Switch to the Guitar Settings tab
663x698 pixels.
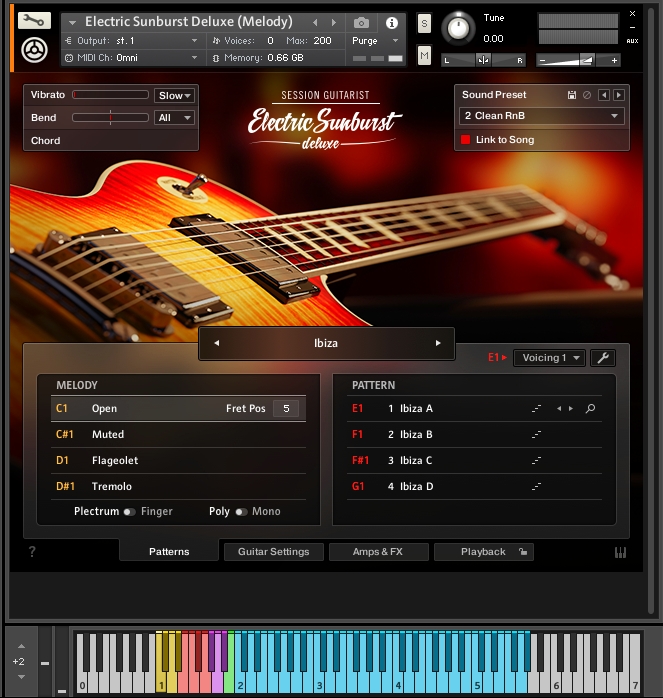coord(273,552)
